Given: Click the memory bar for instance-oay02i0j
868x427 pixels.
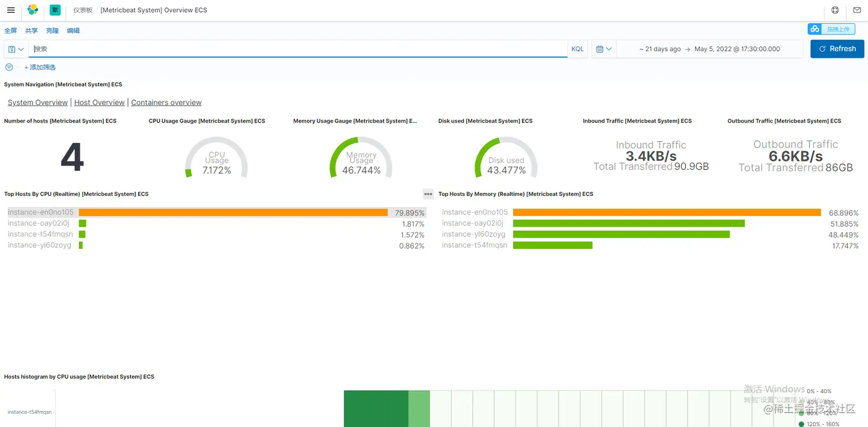Looking at the screenshot, I should tap(629, 223).
